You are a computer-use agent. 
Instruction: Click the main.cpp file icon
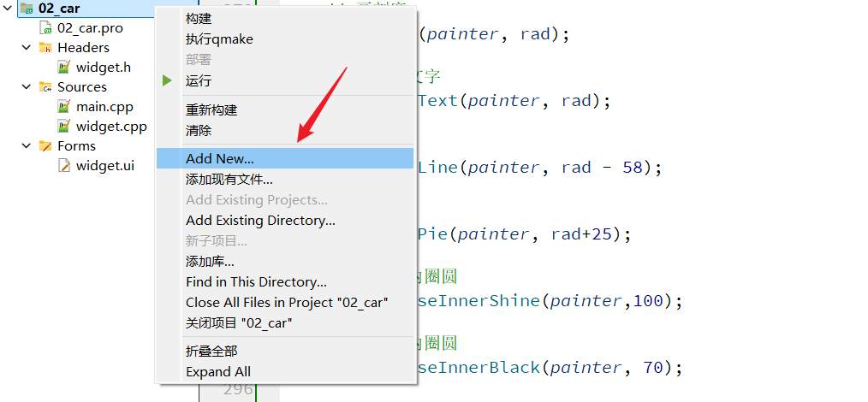click(64, 107)
